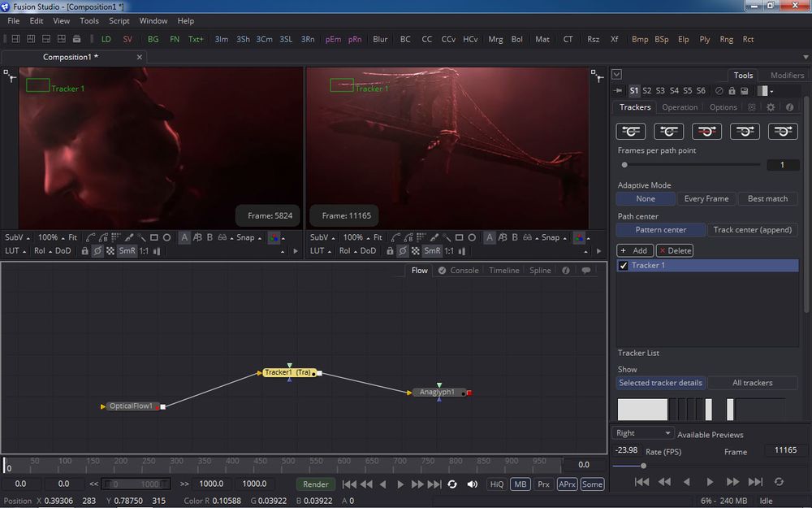
Task: Open the LUT dropdown in the left viewer
Action: pyautogui.click(x=15, y=250)
